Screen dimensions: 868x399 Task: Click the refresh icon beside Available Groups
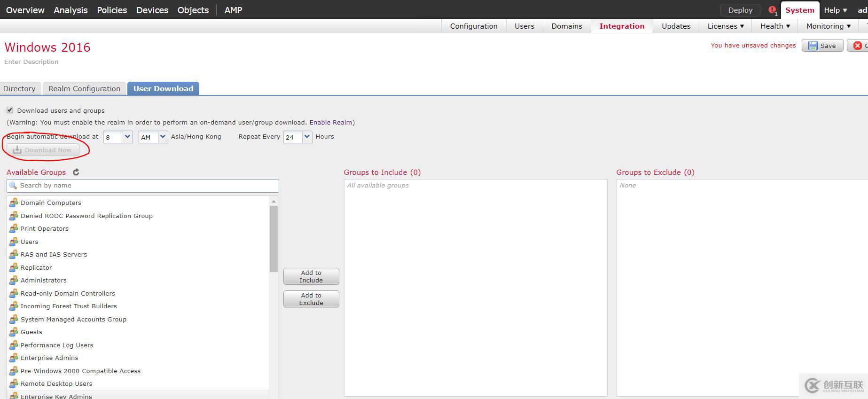[76, 172]
